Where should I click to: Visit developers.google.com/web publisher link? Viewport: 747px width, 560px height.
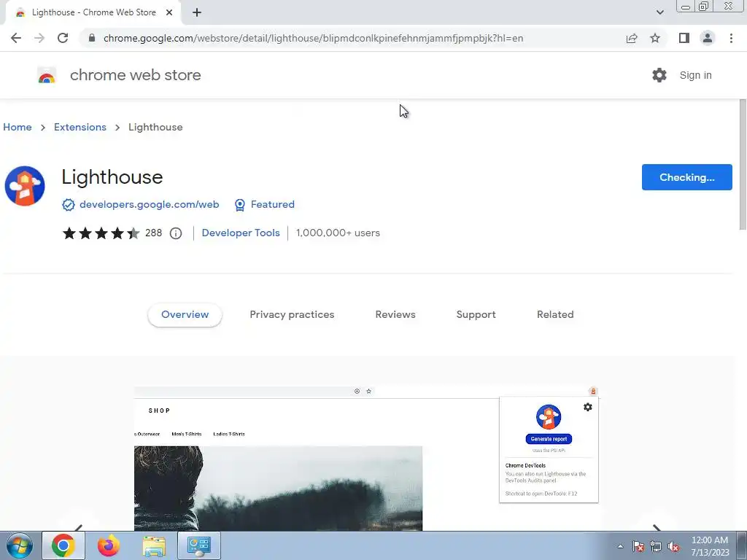click(x=149, y=204)
